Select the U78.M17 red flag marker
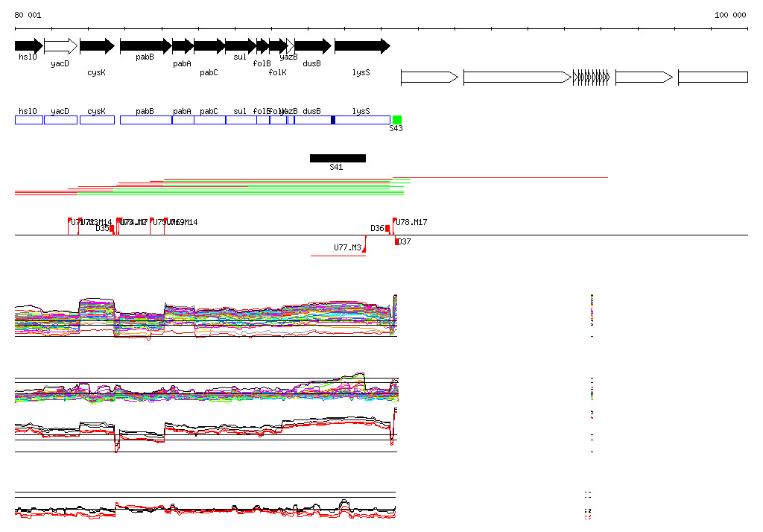 (395, 222)
